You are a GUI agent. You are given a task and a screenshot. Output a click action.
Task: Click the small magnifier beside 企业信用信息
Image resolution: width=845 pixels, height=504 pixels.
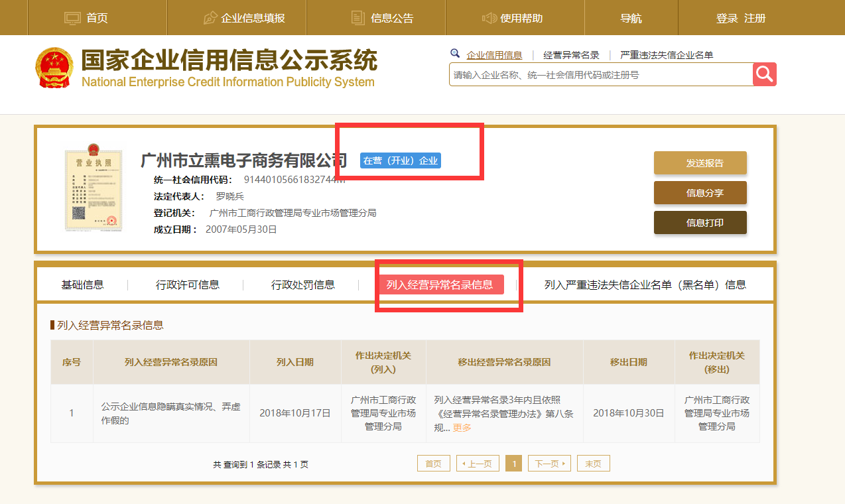pos(455,53)
